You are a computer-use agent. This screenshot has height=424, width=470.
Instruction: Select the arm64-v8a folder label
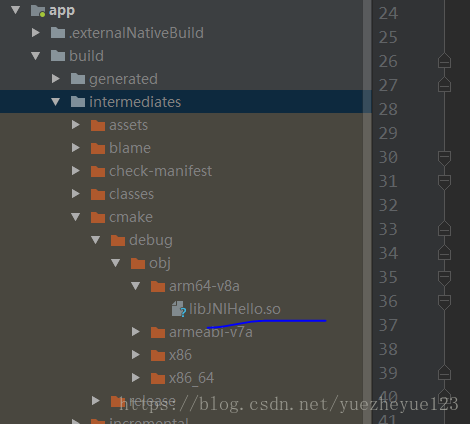204,286
